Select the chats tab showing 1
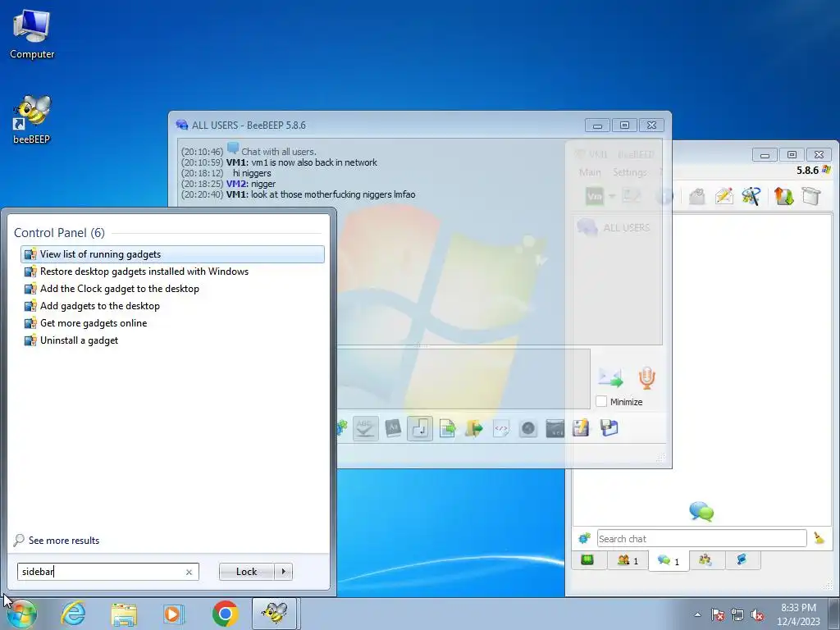Viewport: 840px width, 630px height. pos(669,561)
